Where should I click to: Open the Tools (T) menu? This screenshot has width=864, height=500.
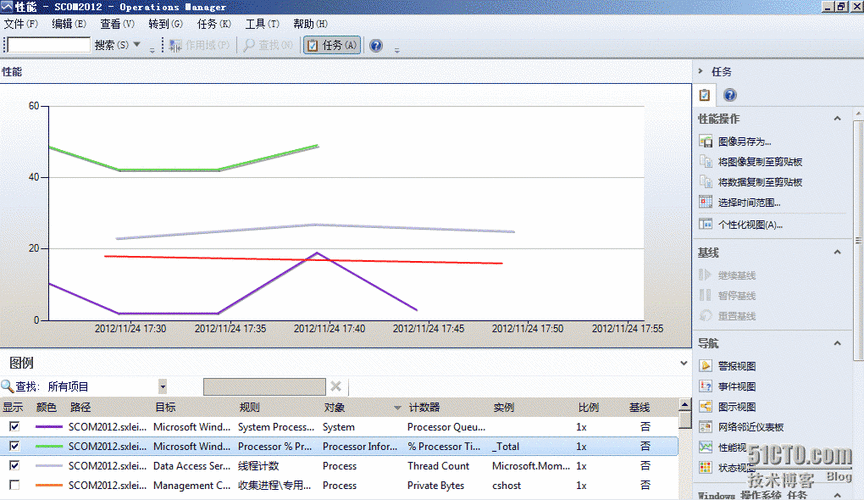[x=262, y=24]
